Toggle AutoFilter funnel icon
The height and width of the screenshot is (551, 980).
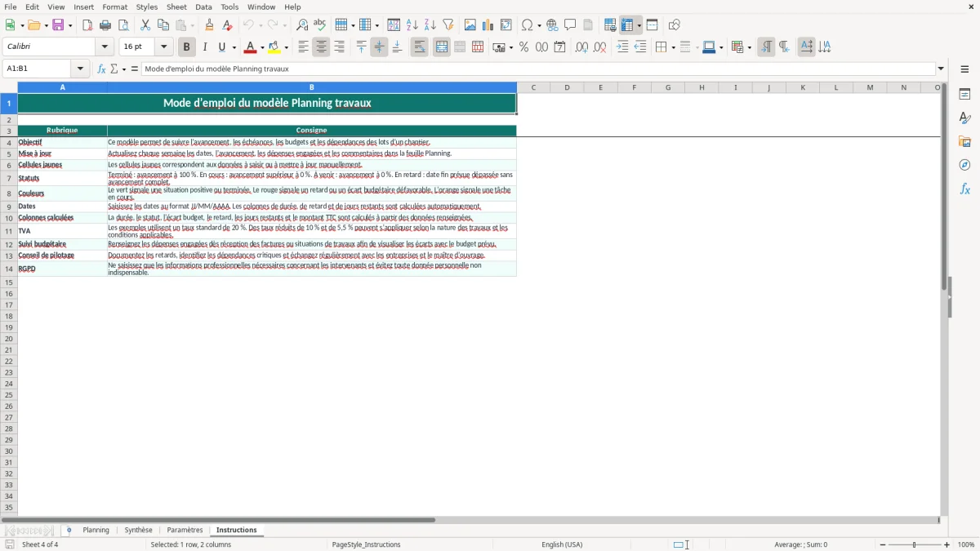click(x=448, y=25)
